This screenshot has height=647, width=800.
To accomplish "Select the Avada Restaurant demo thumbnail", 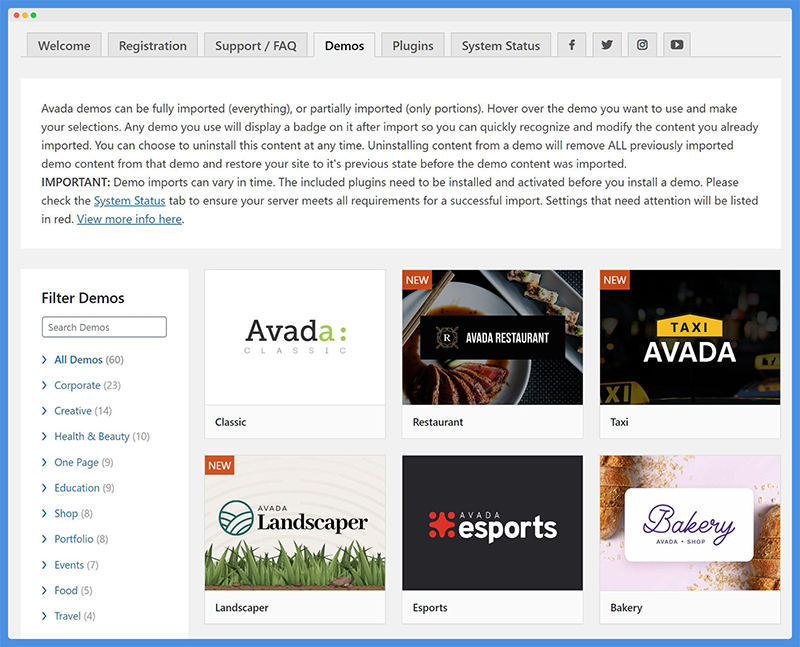I will tap(492, 337).
